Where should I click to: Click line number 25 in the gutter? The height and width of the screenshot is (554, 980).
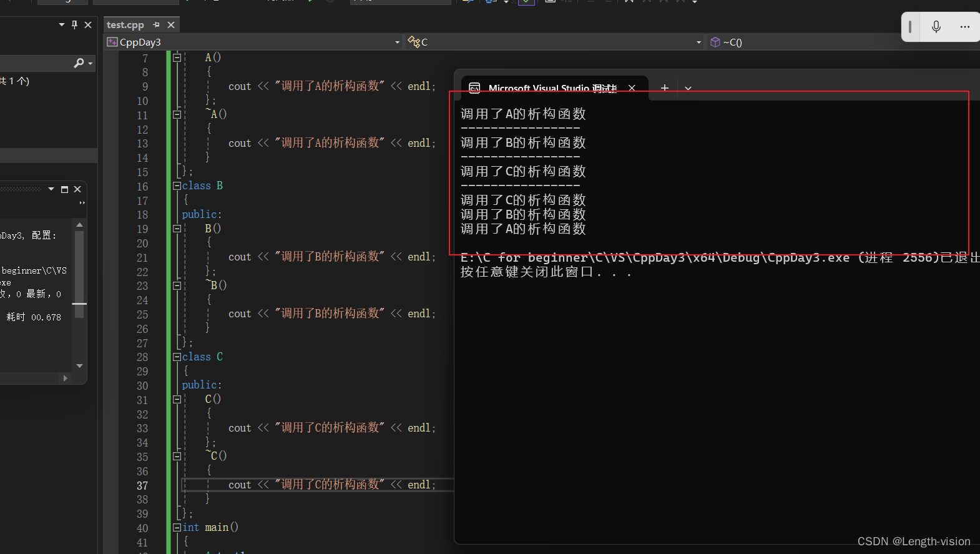point(142,314)
